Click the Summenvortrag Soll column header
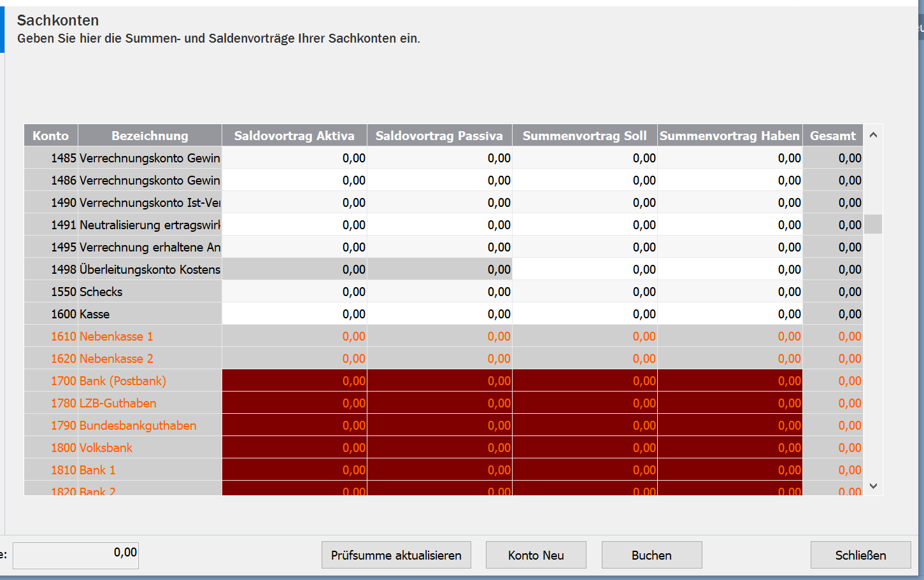This screenshot has width=924, height=580. [x=585, y=136]
